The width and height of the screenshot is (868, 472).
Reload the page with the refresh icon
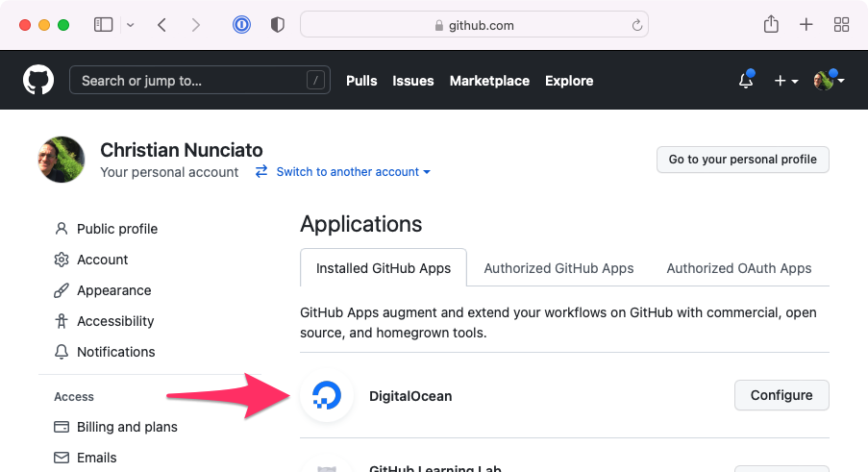pos(636,25)
